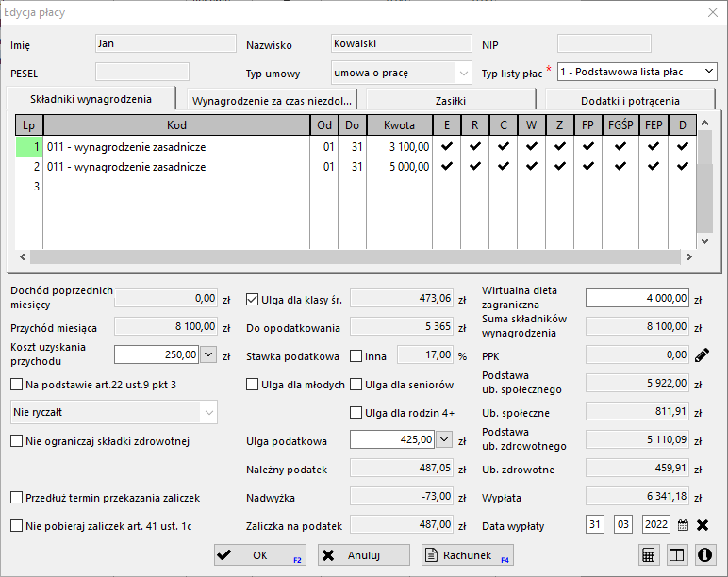Click the PPK edit pencil icon
Viewport: 728px width, 577px height.
(x=702, y=354)
